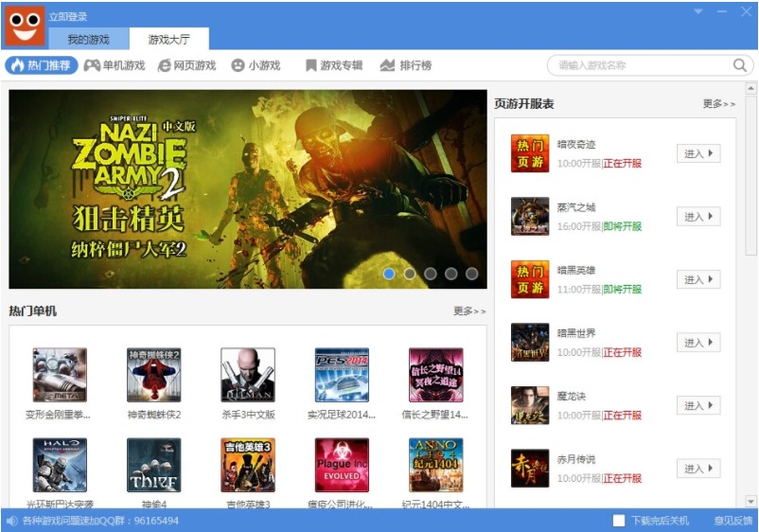Click the 立即登录 login link
The height and width of the screenshot is (532, 759).
[x=68, y=16]
